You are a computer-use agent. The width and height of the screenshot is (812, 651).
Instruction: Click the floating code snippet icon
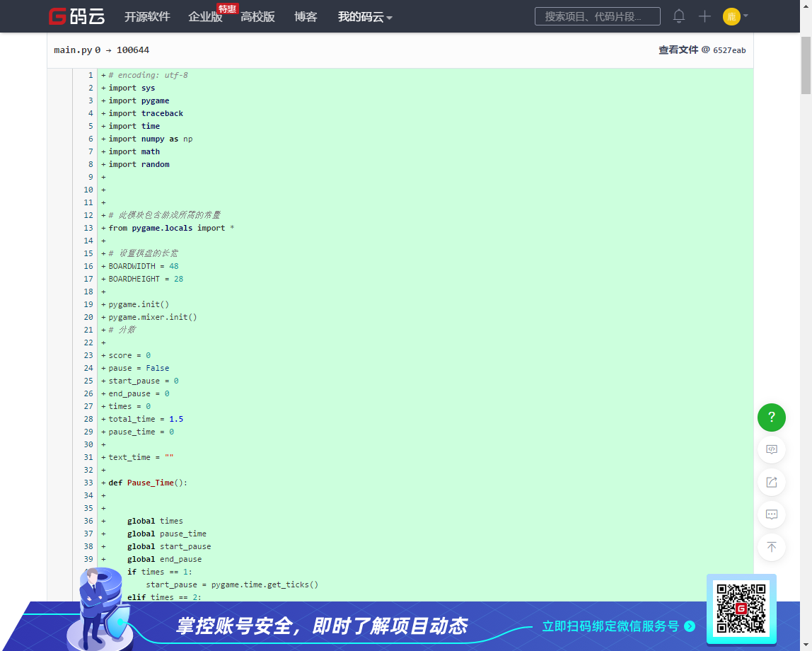pyautogui.click(x=772, y=449)
